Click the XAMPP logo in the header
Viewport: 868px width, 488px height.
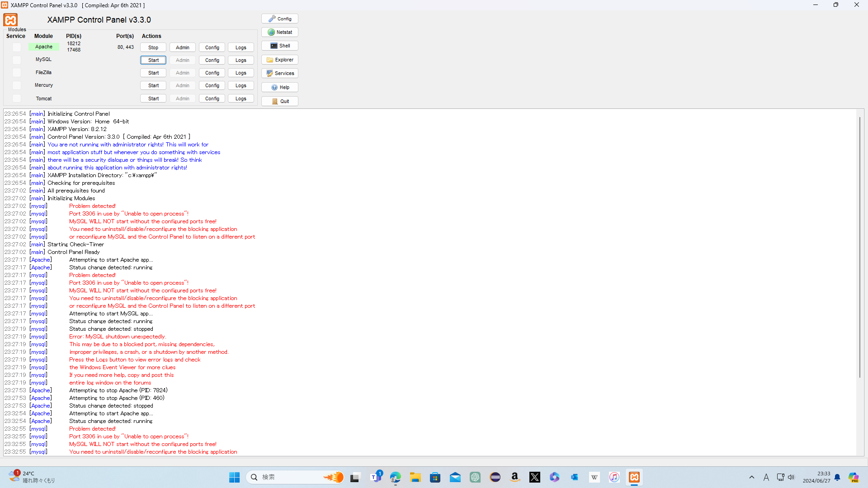pyautogui.click(x=10, y=20)
